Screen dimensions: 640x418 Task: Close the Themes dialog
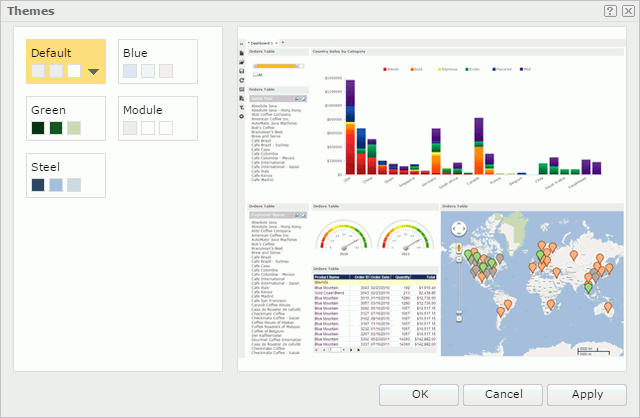(626, 10)
